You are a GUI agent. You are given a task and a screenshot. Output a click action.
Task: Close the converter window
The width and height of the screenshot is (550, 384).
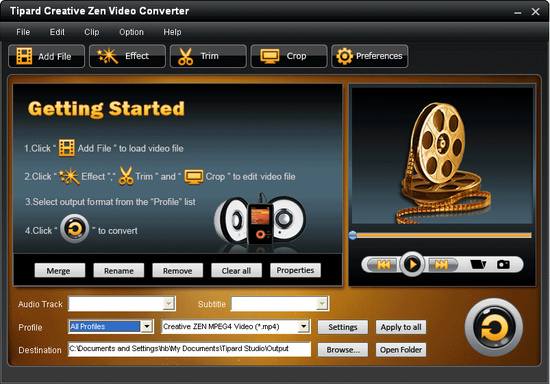tap(535, 12)
